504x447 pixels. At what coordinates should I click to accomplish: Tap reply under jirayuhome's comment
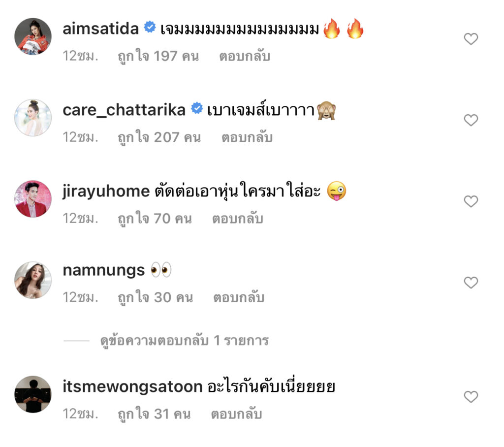[238, 219]
